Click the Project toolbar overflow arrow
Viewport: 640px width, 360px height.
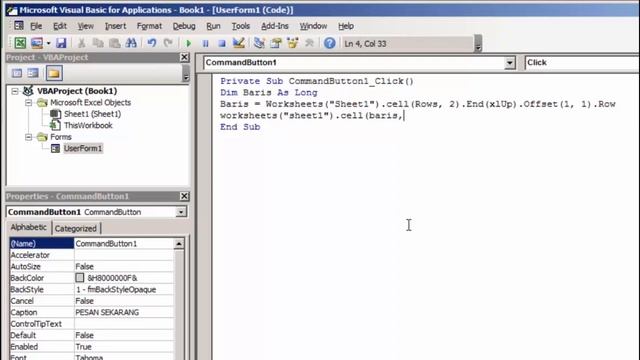(x=186, y=74)
